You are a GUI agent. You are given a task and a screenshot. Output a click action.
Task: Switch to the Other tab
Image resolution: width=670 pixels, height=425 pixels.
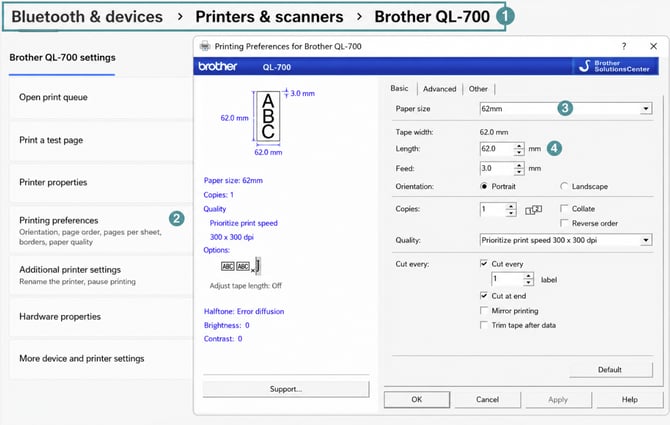(478, 89)
